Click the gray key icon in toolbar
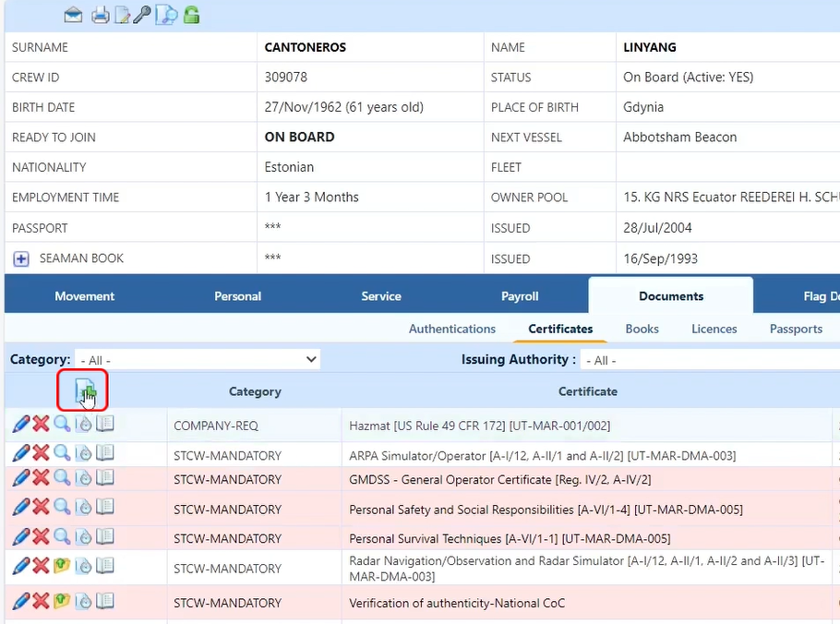The image size is (840, 624). [142, 15]
